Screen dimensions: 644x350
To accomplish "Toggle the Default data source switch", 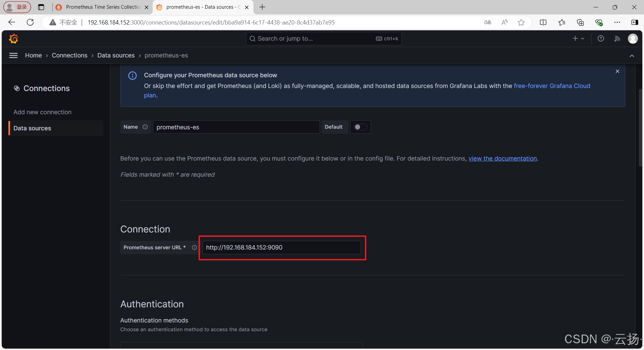I will point(361,127).
